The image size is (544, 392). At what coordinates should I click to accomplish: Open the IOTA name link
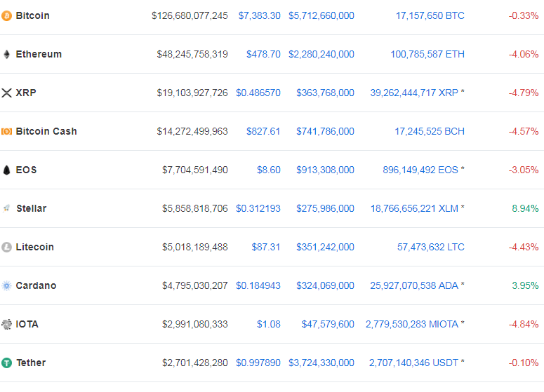27,324
